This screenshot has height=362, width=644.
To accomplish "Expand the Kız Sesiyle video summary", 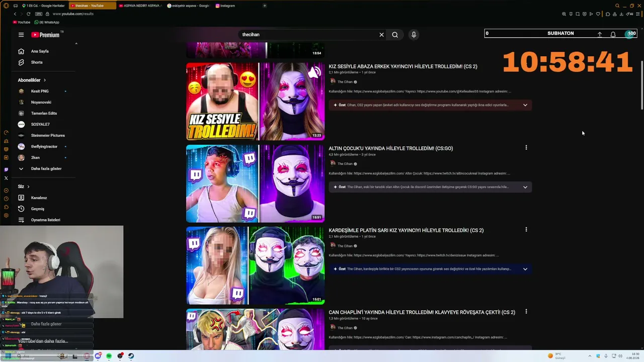I will coord(525,105).
